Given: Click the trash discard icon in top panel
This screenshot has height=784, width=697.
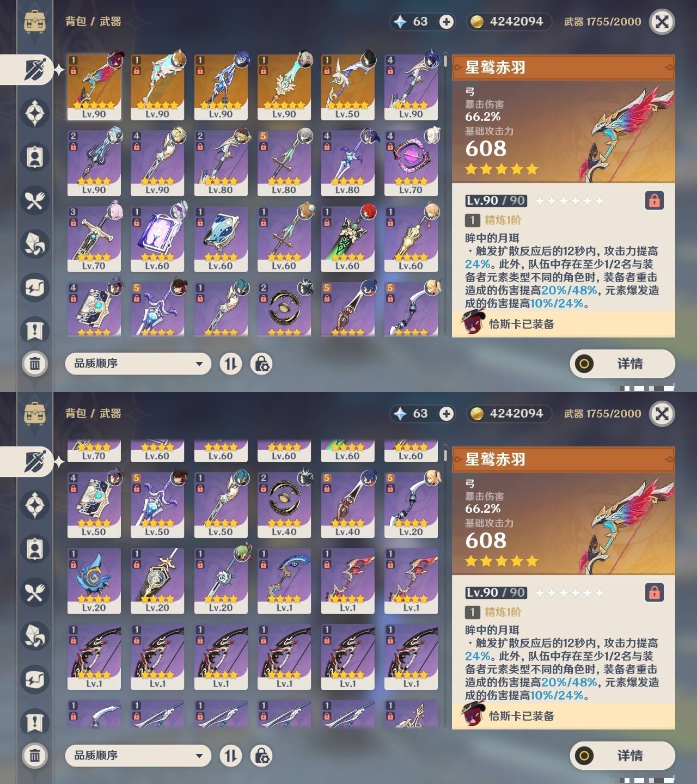Looking at the screenshot, I should (x=35, y=364).
